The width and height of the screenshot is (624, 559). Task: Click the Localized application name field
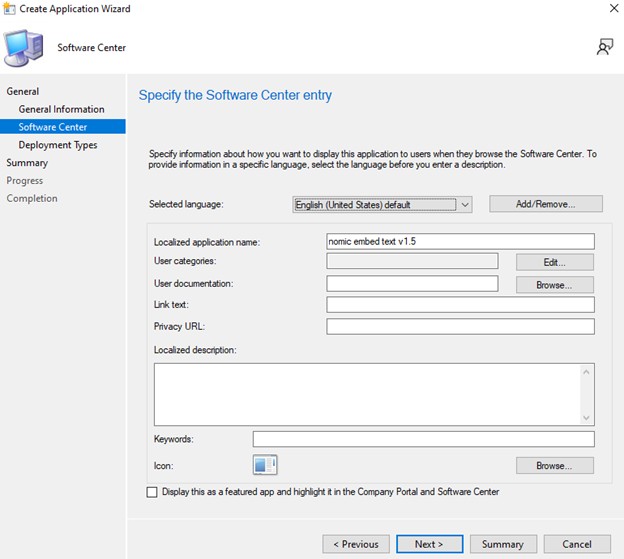460,241
